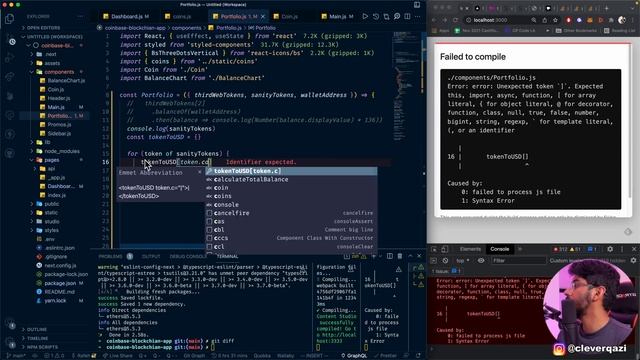Close the Portfolio.js editor tab
Screen dimensions: 640x360
pyautogui.click(x=263, y=16)
